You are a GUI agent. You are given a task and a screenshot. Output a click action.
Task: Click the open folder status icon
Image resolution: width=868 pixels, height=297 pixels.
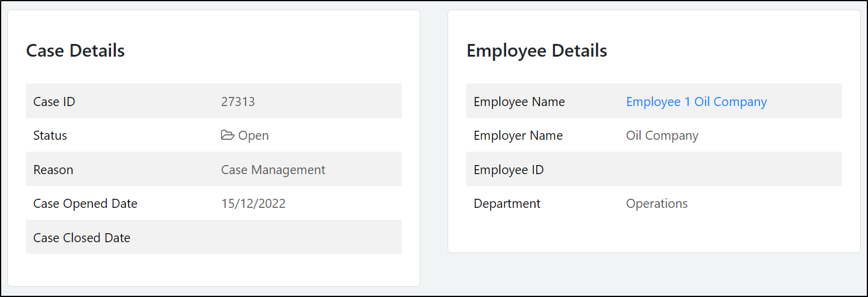pos(227,136)
